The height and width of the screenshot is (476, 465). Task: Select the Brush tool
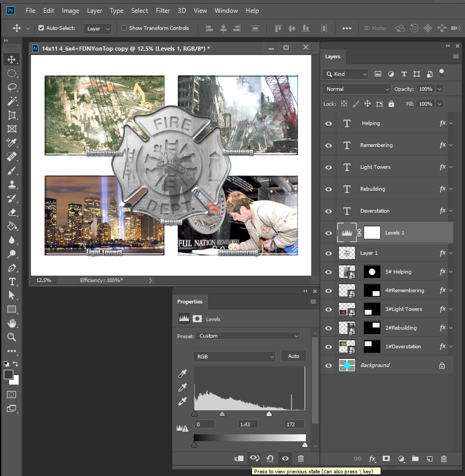click(12, 170)
